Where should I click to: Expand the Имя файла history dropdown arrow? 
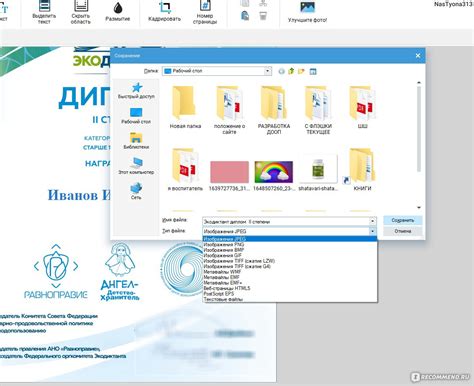tap(373, 221)
